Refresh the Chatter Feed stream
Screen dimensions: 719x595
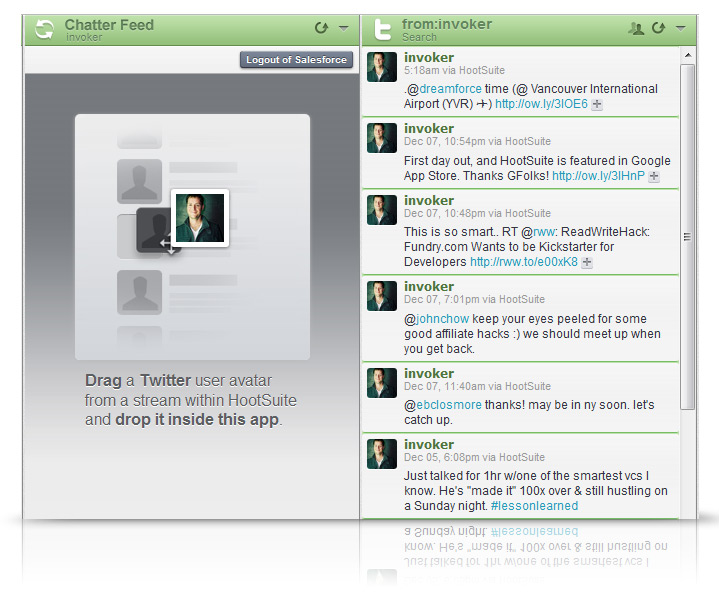click(321, 28)
